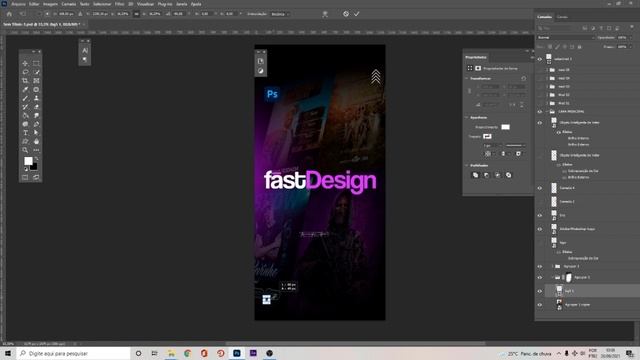Click the Pathfinder exclude overlapping shapes icon
This screenshot has width=640, height=360.
click(x=509, y=175)
